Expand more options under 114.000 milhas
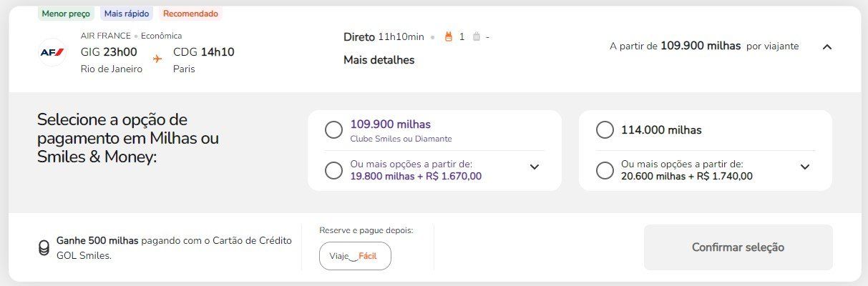The height and width of the screenshot is (286, 868). (805, 167)
